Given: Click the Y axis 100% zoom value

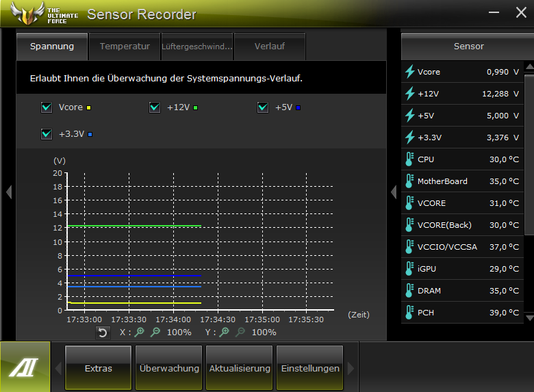Looking at the screenshot, I should coord(264,332).
